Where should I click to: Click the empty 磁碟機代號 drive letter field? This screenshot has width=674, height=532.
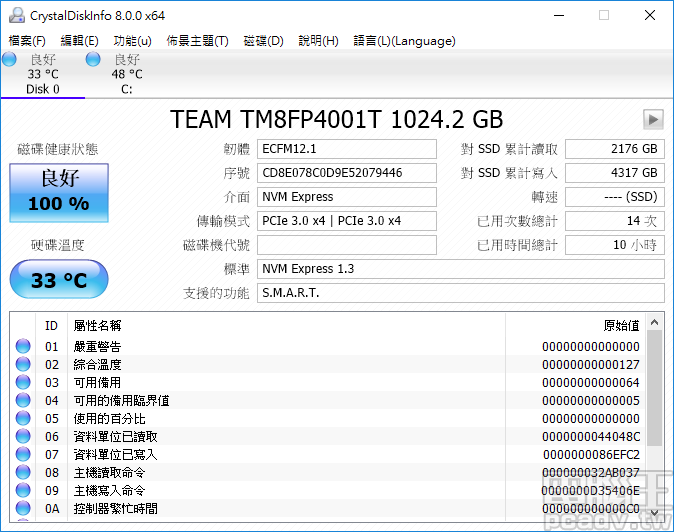point(347,245)
